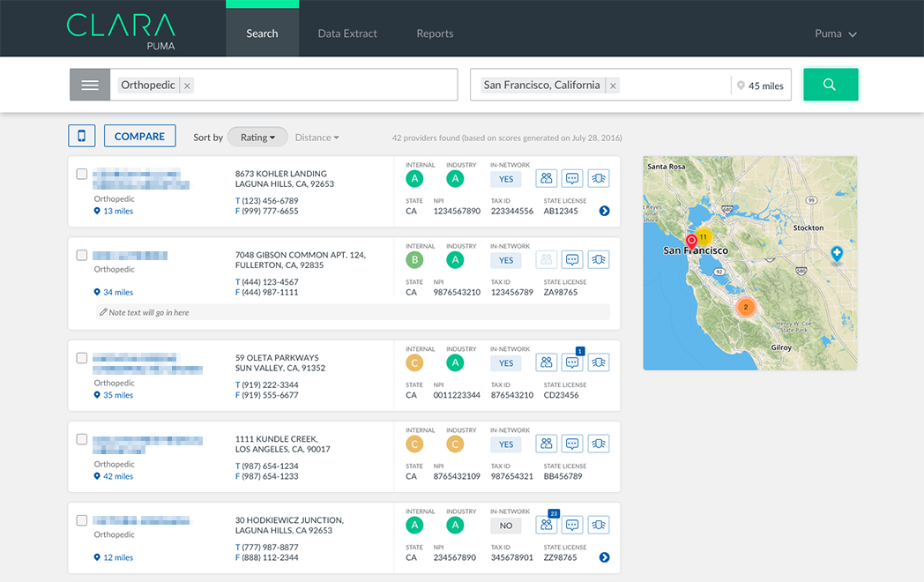Open comments icon with badge 1, Oleta Parkways
Viewport: 924px width, 582px height.
tap(572, 362)
